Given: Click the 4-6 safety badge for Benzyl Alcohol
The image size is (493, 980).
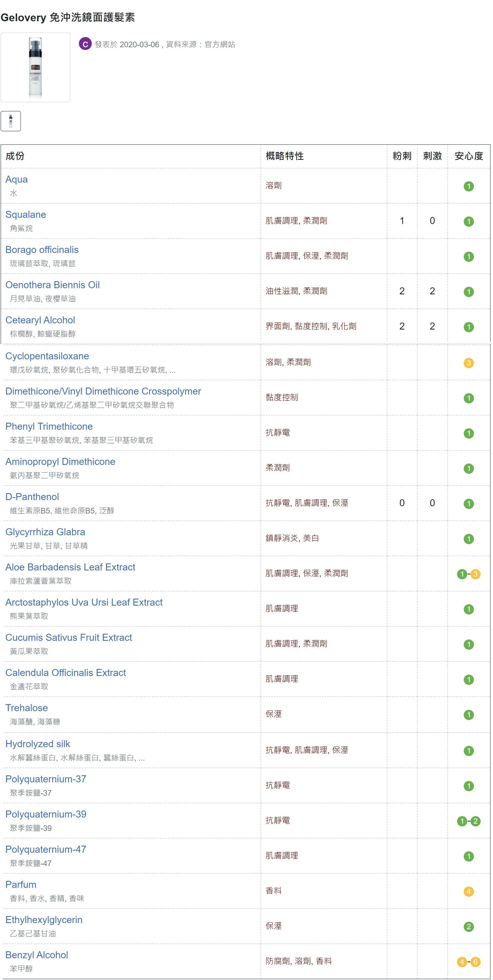Looking at the screenshot, I should (468, 962).
